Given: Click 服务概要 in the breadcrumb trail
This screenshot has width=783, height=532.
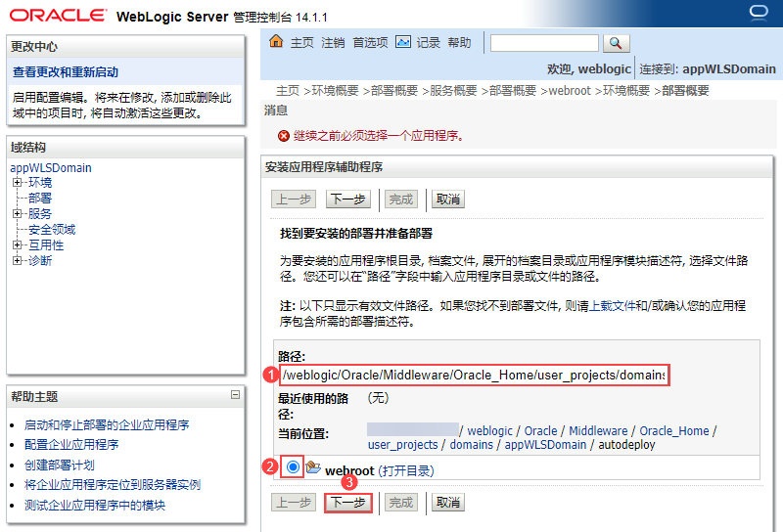Looking at the screenshot, I should (453, 90).
